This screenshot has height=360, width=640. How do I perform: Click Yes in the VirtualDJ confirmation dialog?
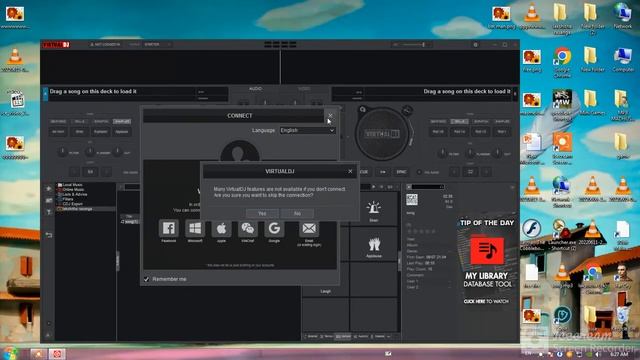pos(262,213)
